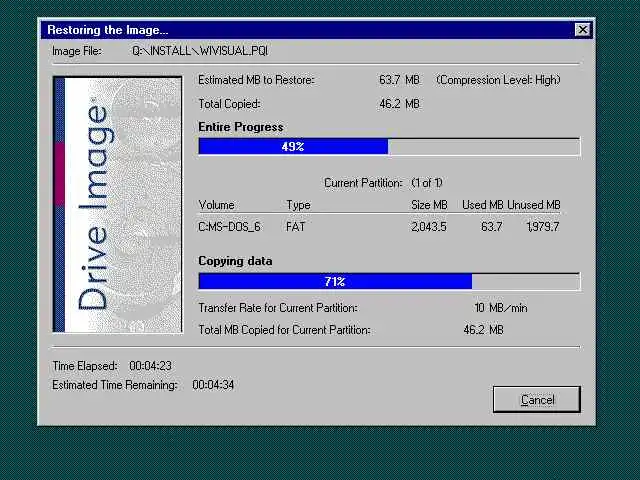Image resolution: width=640 pixels, height=480 pixels.
Task: Close the Restoring the Image dialog
Action: pyautogui.click(x=582, y=29)
